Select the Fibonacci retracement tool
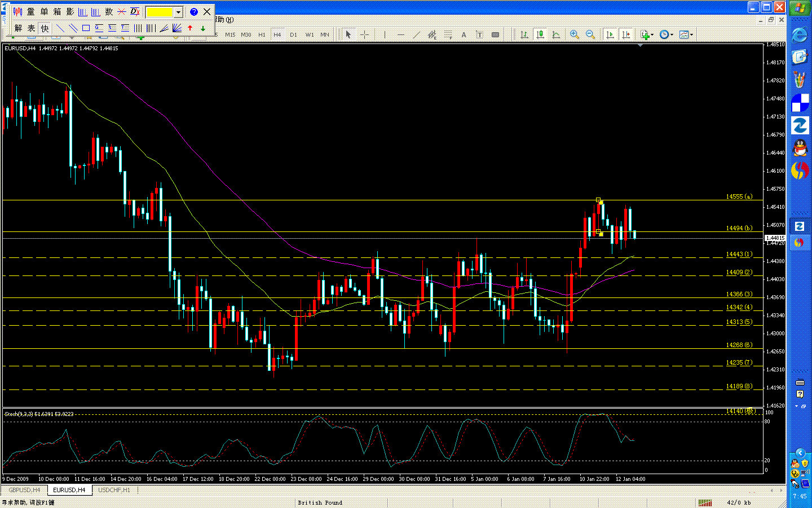This screenshot has width=812, height=508. (x=448, y=35)
